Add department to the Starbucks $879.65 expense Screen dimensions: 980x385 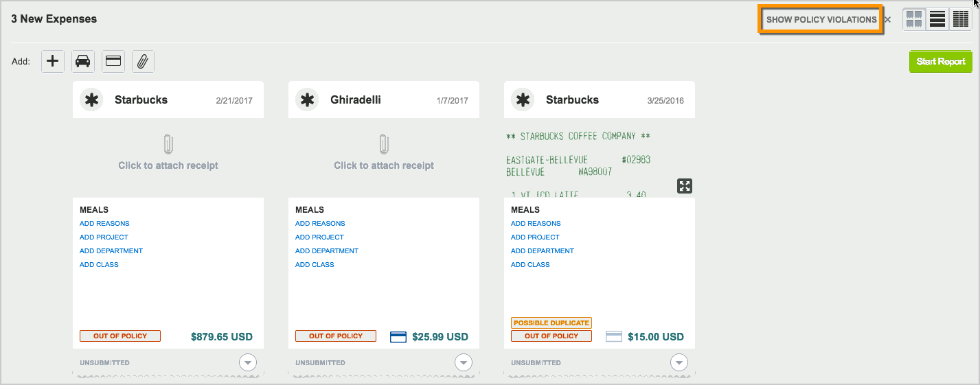111,251
